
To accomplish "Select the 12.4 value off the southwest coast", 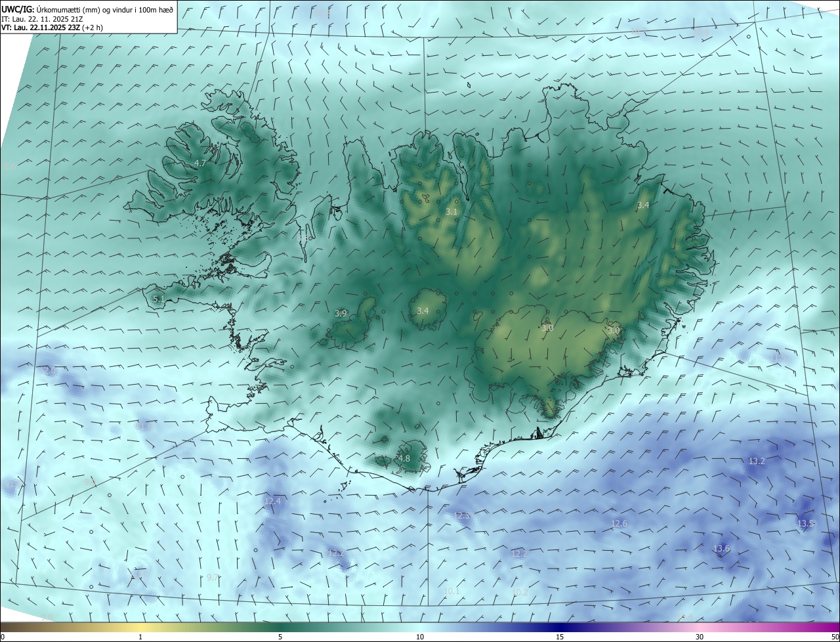I will pos(272,501).
